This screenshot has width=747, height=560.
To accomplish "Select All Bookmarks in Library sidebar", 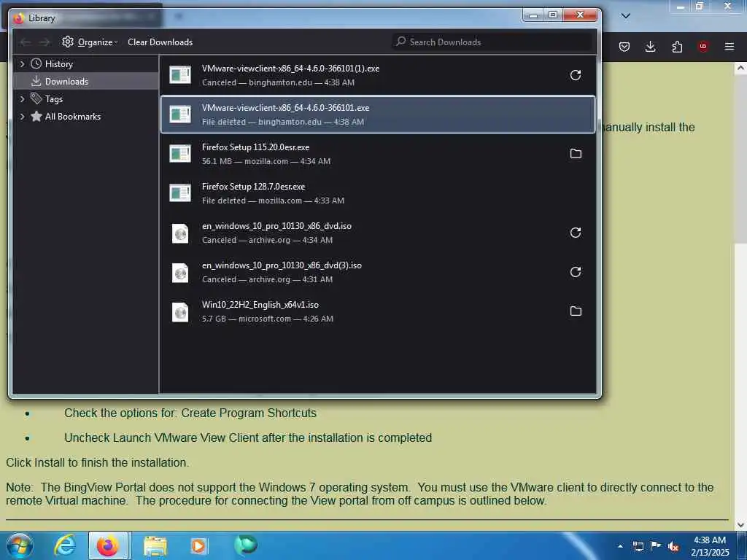I will (72, 117).
